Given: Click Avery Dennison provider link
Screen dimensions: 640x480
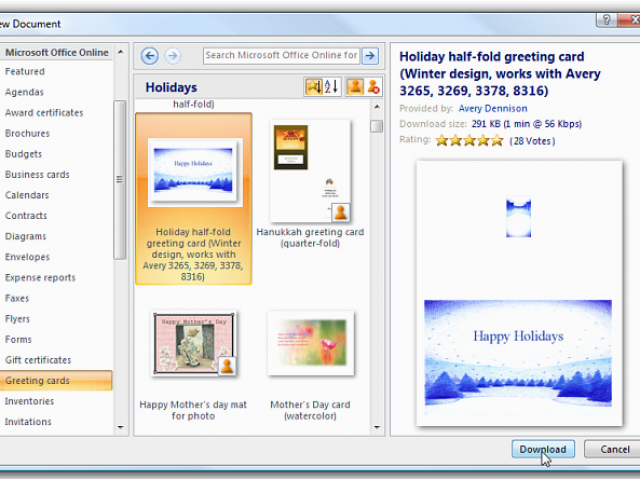Looking at the screenshot, I should point(493,108).
